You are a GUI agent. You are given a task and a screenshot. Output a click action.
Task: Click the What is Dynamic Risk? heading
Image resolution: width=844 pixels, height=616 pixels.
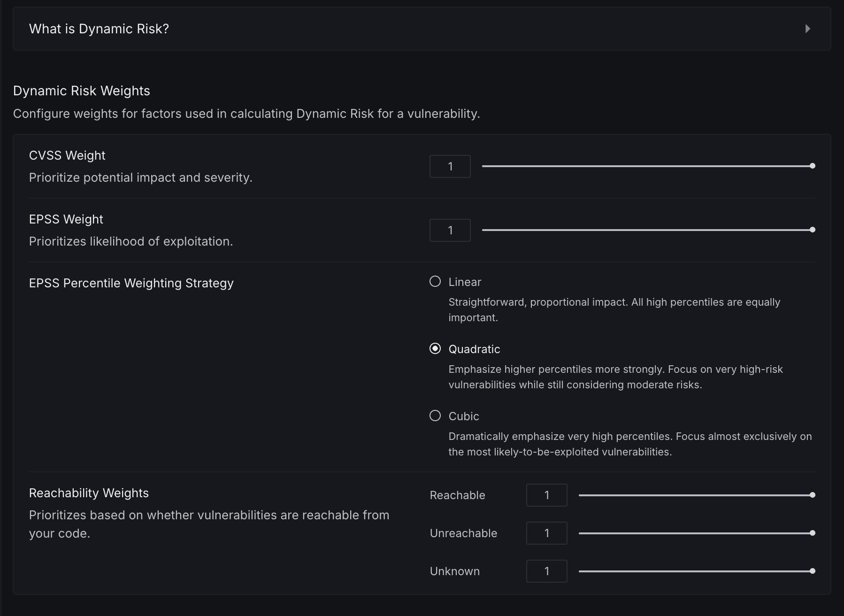99,29
